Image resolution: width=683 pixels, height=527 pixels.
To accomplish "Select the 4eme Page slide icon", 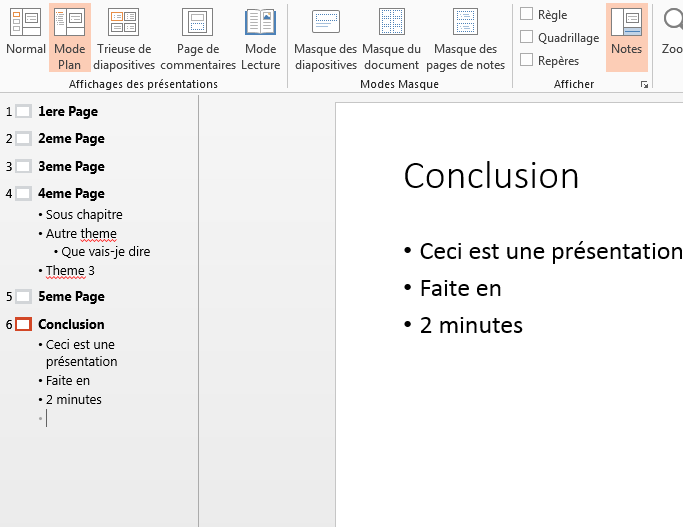I will pyautogui.click(x=23, y=194).
